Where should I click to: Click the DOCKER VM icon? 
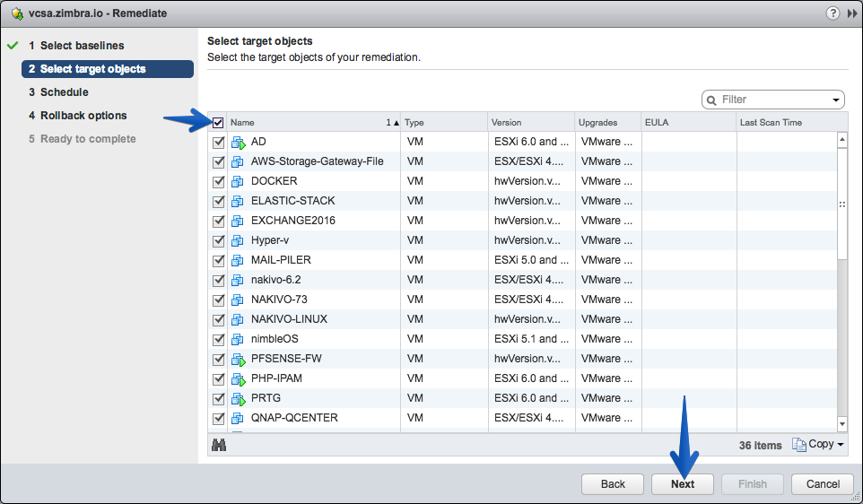(237, 181)
